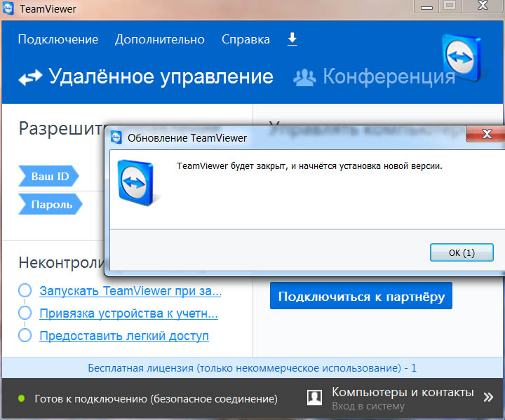This screenshot has width=505, height=420.
Task: Open the Подключение menu
Action: click(x=58, y=39)
